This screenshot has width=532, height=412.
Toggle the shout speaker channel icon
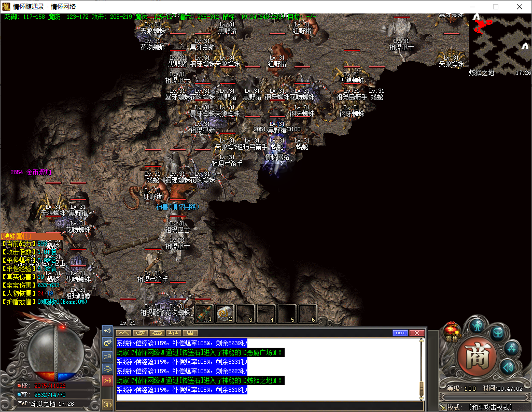coord(107,331)
